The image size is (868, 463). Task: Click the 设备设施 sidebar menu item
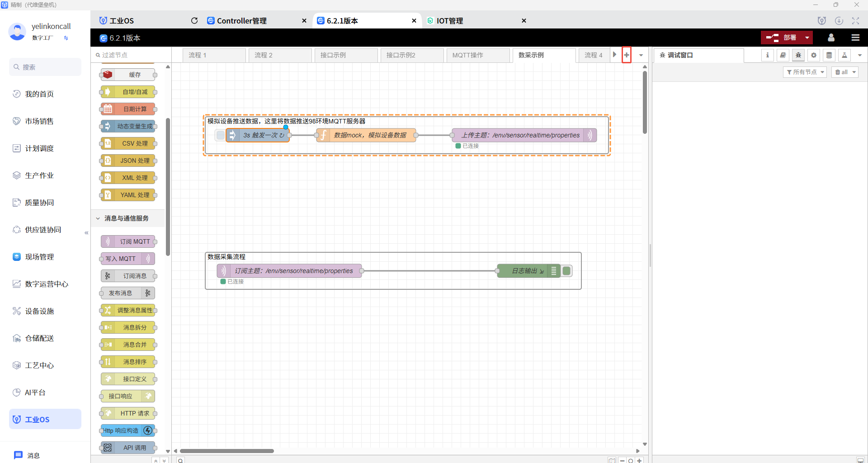point(39,311)
